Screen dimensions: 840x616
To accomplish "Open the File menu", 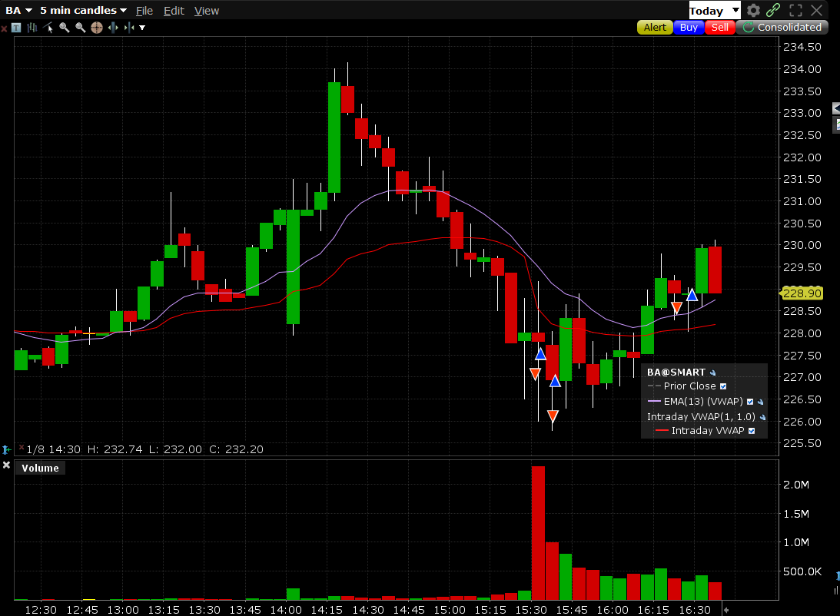I will tap(144, 11).
